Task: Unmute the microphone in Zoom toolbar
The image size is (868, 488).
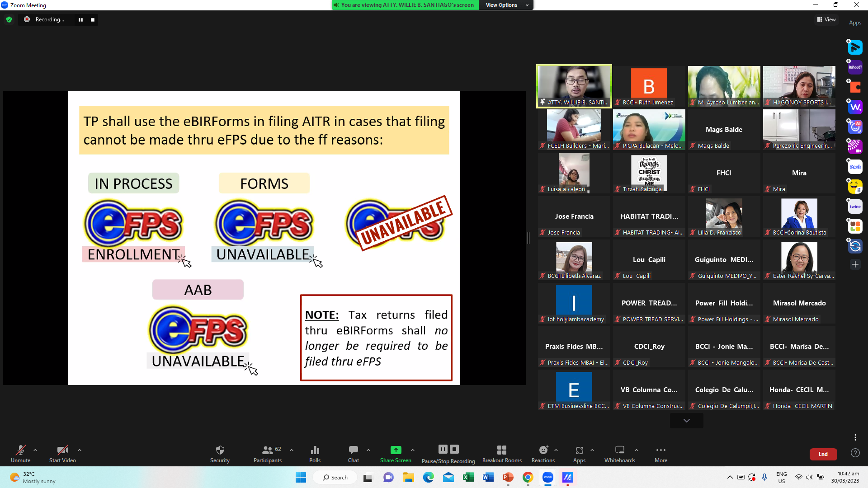Action: (x=20, y=454)
